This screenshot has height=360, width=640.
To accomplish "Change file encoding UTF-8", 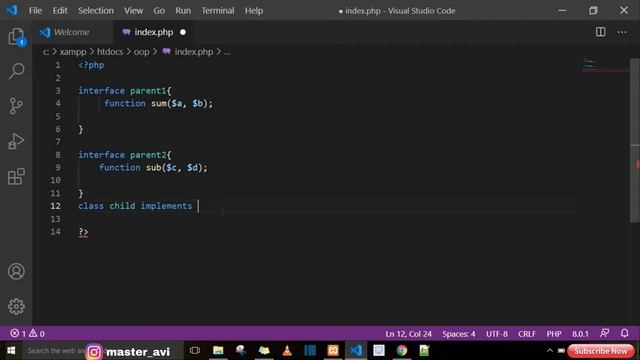I will point(497,333).
